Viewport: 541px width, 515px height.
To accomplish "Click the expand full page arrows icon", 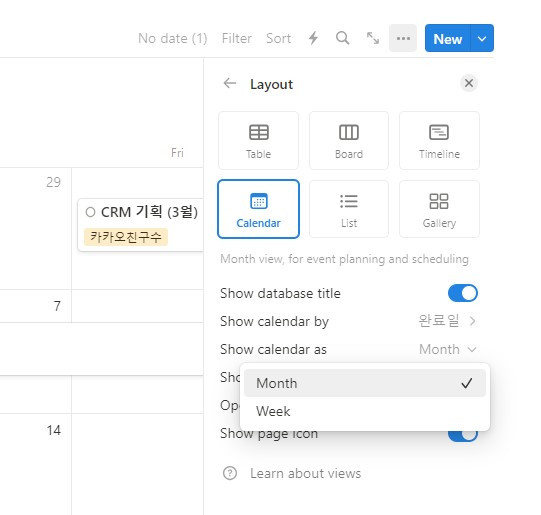I will point(373,38).
